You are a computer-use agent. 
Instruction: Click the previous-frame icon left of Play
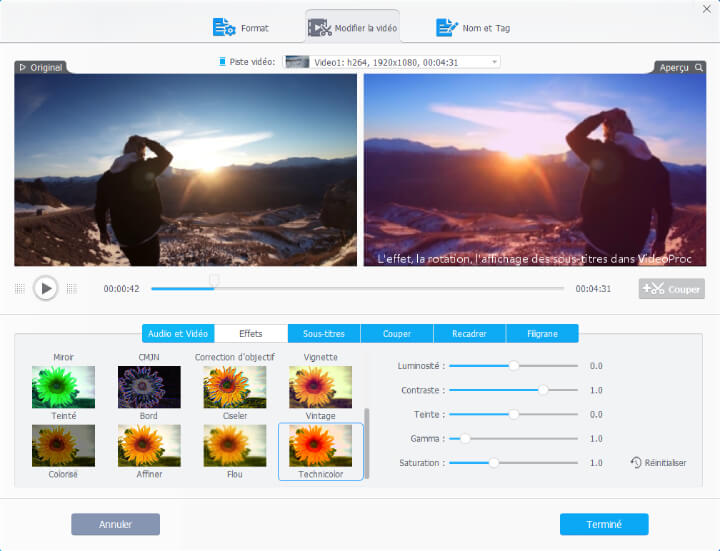click(19, 288)
